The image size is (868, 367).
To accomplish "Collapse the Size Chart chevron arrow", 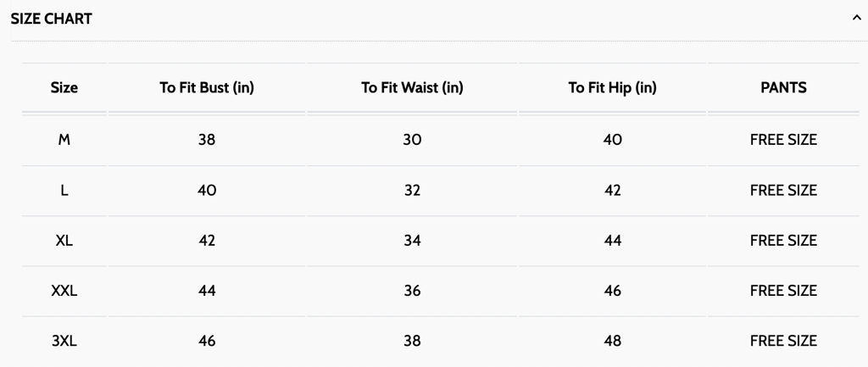I will [856, 19].
